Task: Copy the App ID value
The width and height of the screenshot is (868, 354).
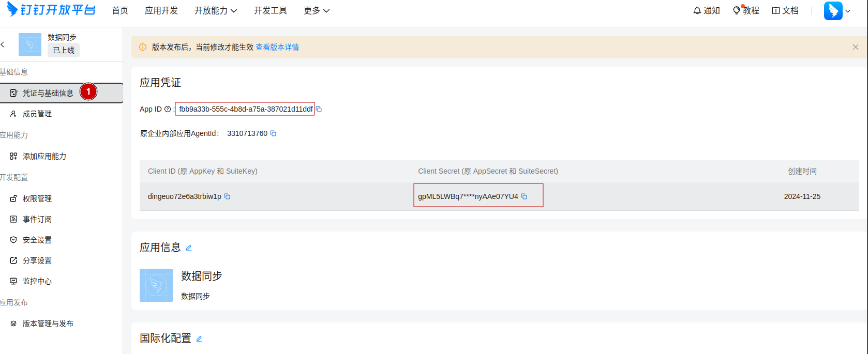Action: point(319,109)
